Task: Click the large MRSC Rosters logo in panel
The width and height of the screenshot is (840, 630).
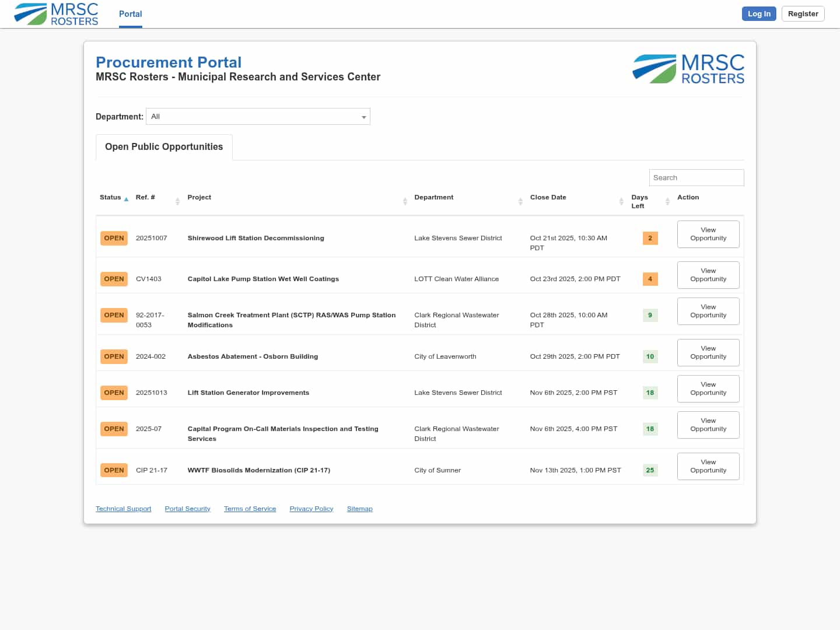Action: tap(688, 69)
